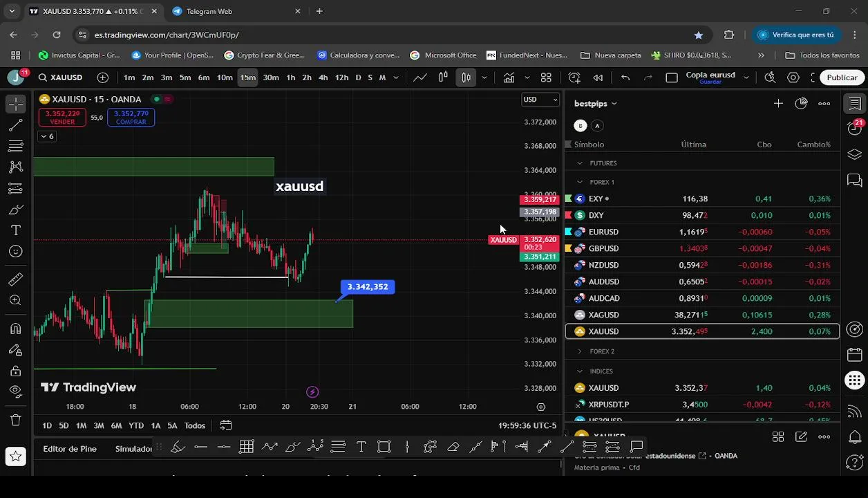The image size is (868, 498).
Task: Select the trend line drawing tool
Action: click(x=15, y=125)
